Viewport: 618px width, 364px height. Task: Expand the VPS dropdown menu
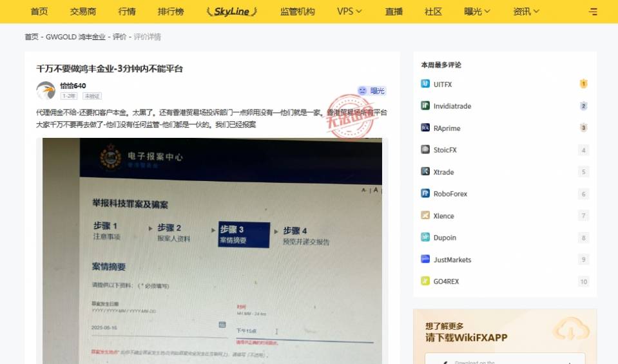349,12
